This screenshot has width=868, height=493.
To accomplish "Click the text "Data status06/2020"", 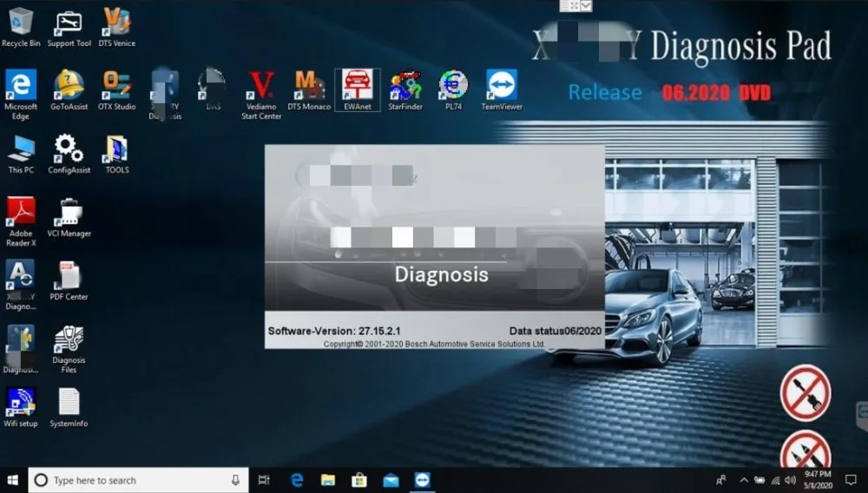I will (x=556, y=331).
